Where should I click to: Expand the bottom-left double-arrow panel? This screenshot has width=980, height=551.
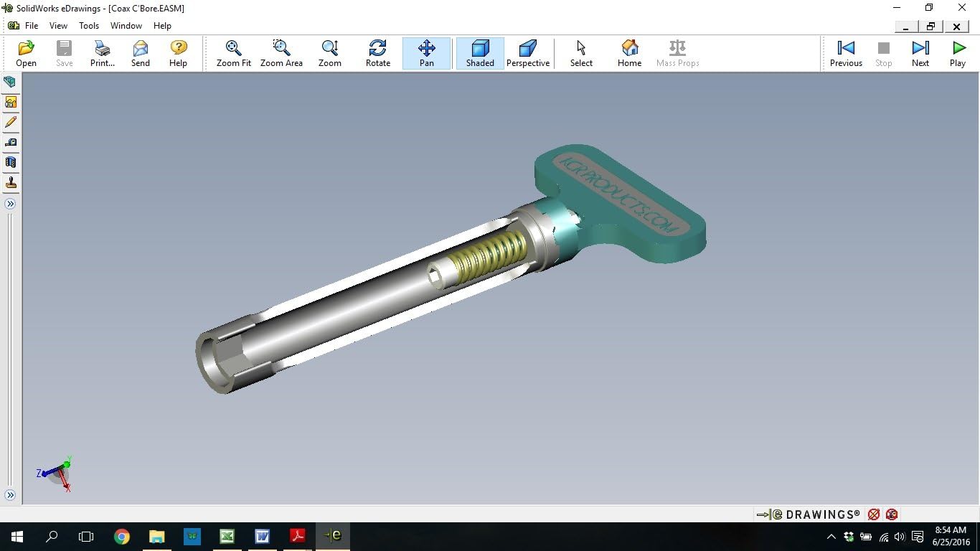(11, 494)
